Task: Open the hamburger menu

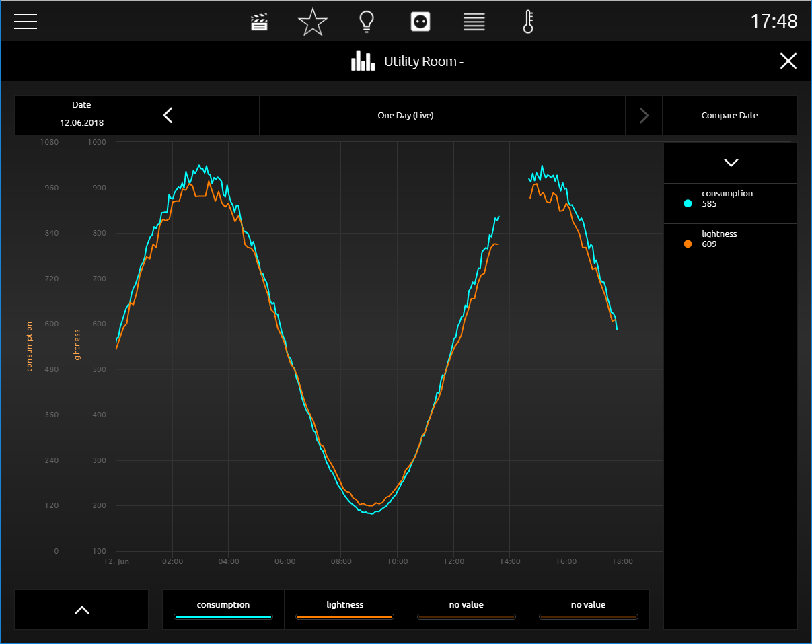Action: tap(26, 22)
